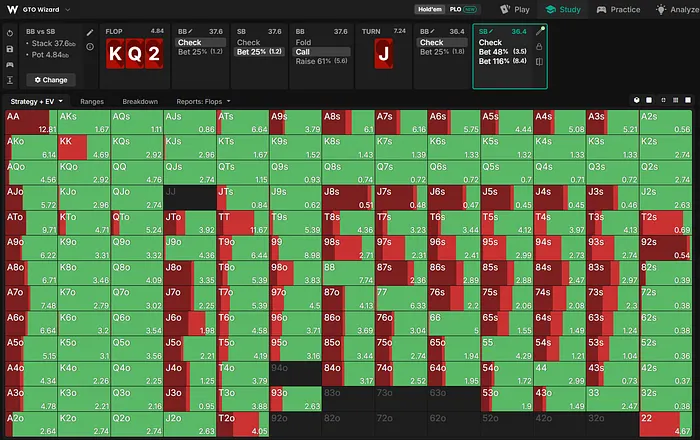Select the Hold'em game mode toggle
This screenshot has height=440, width=700.
coord(429,9)
